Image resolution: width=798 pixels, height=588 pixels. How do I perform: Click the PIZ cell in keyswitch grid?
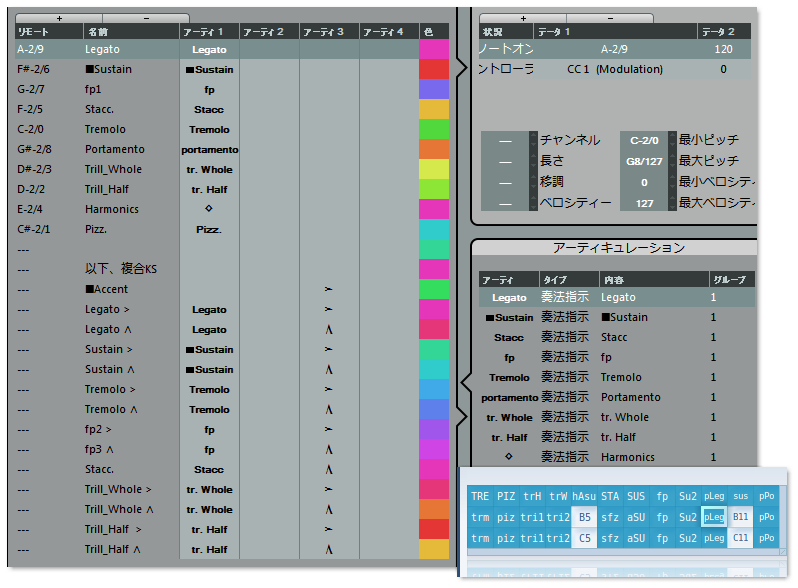tap(506, 496)
